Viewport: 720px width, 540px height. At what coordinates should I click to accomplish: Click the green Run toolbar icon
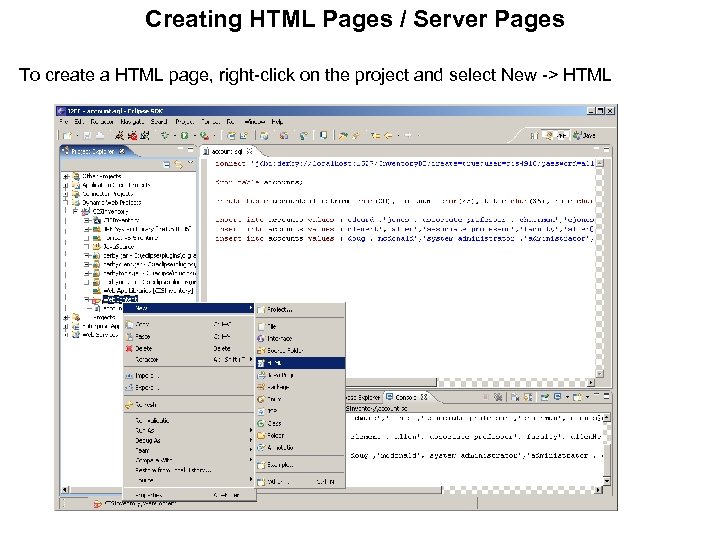(x=184, y=135)
